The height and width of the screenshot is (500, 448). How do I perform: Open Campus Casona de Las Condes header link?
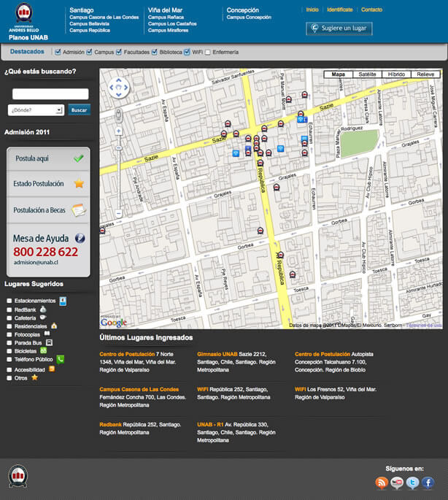104,18
